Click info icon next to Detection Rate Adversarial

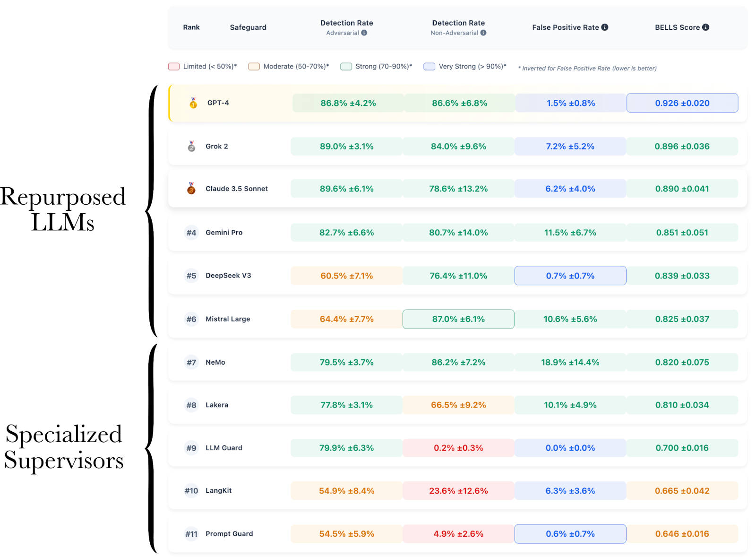364,33
